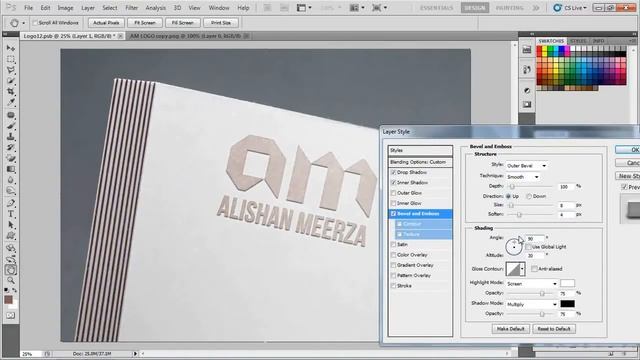
Task: Click the Reset to Default button
Action: pos(554,329)
